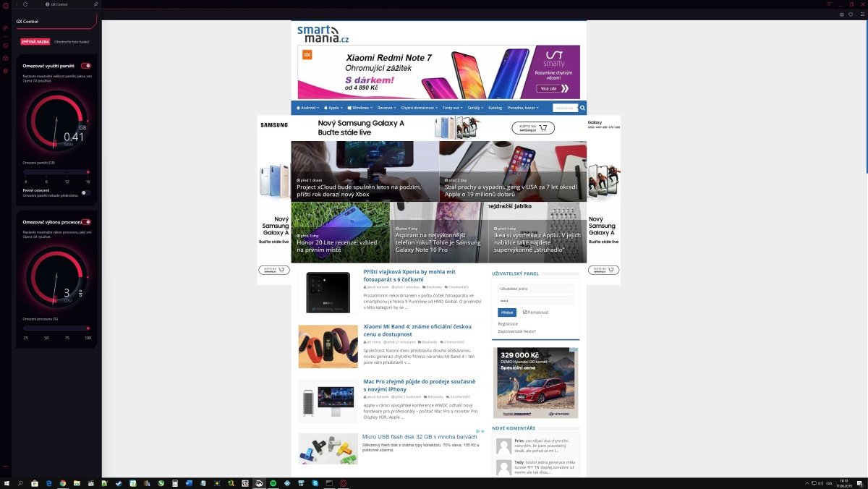The image size is (868, 489).
Task: Open the Mac Pro article headline
Action: click(420, 386)
